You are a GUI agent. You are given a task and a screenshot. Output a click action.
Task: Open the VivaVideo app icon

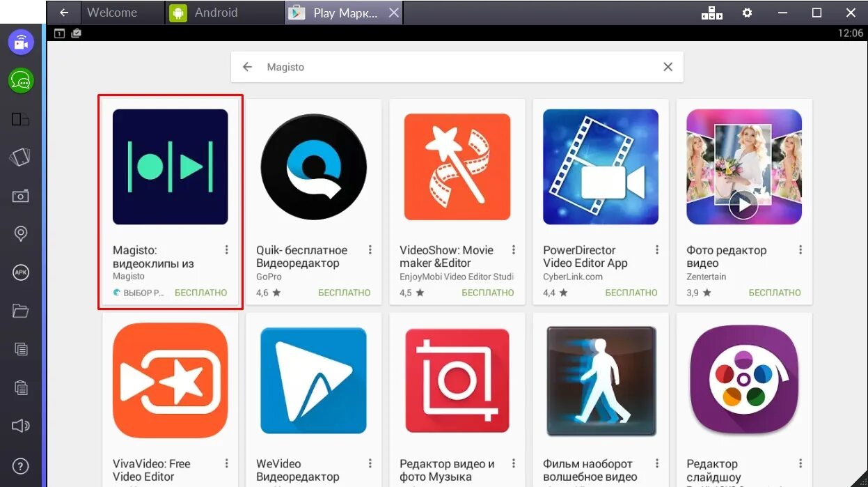coord(171,380)
